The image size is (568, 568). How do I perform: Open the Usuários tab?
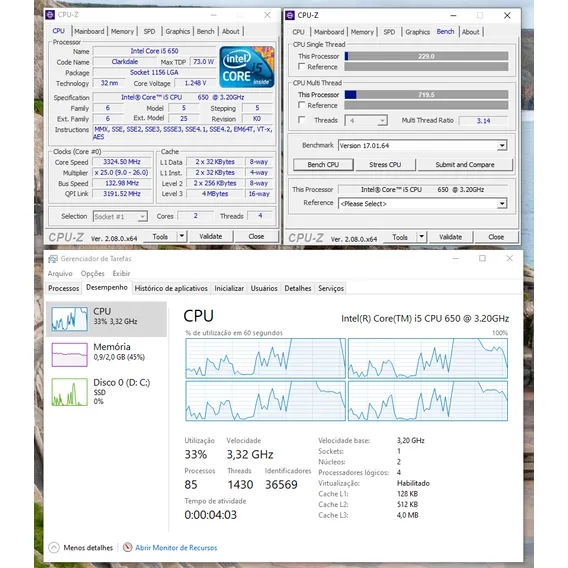264,288
